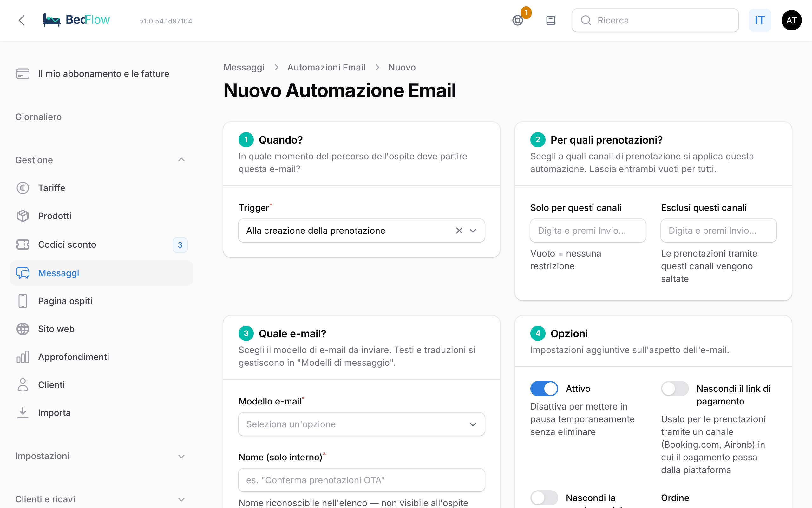Screen dimensions: 812x508
Task: Click the Messaggi breadcrumb link
Action: 244,67
